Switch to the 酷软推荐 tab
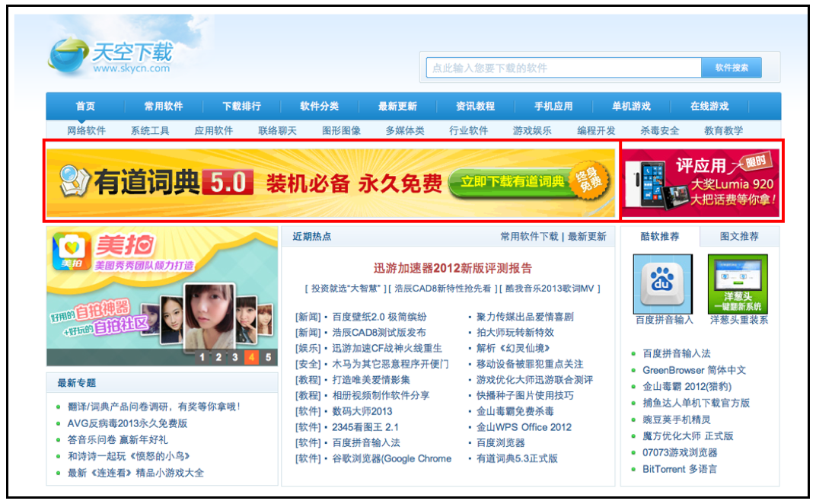Viewport: 816px width, 504px height. tap(659, 236)
